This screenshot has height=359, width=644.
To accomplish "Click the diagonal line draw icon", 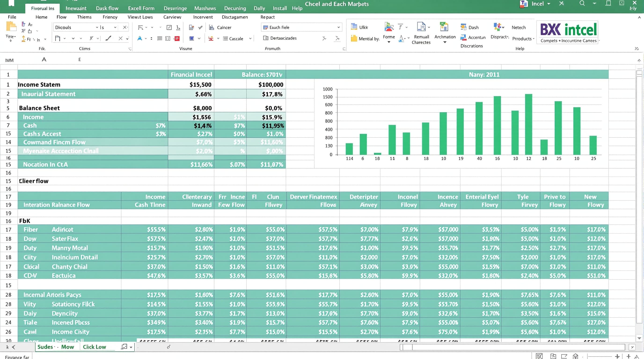I will [x=108, y=38].
